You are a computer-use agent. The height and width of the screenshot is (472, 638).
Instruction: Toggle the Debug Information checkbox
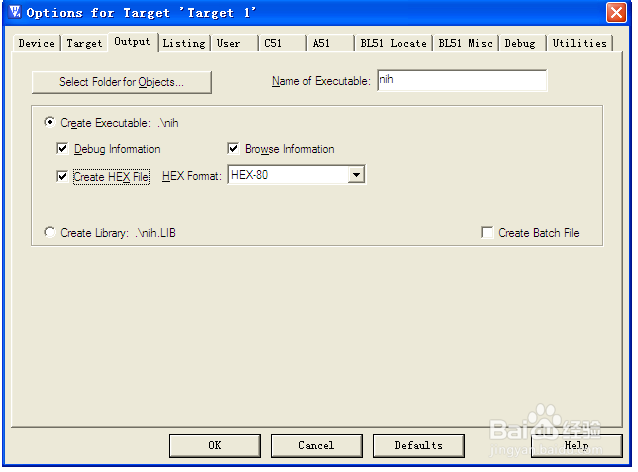tap(62, 149)
